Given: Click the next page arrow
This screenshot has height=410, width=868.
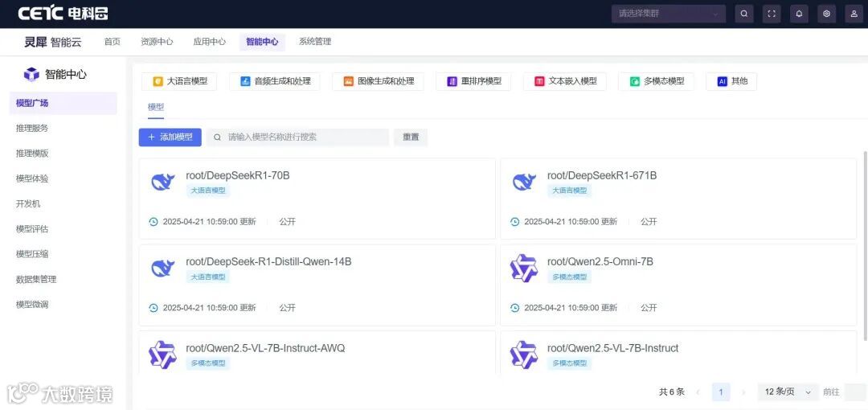Looking at the screenshot, I should tap(744, 392).
